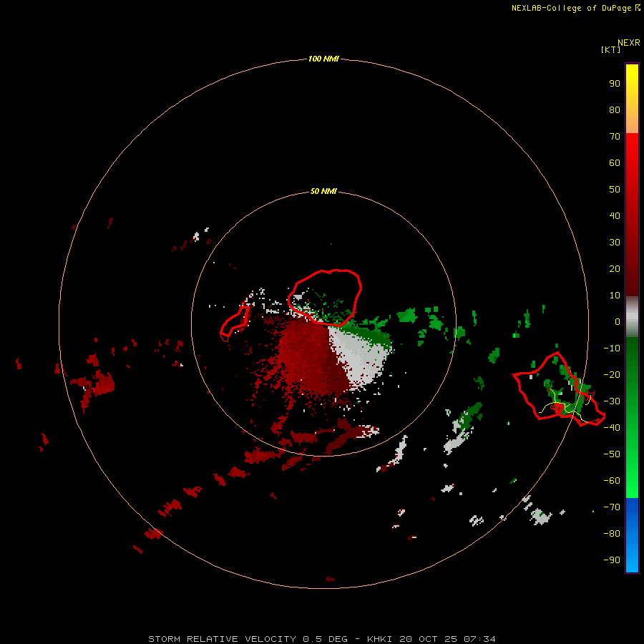The width and height of the screenshot is (644, 644).
Task: Click the 60 value on the velocity scale
Action: click(615, 162)
